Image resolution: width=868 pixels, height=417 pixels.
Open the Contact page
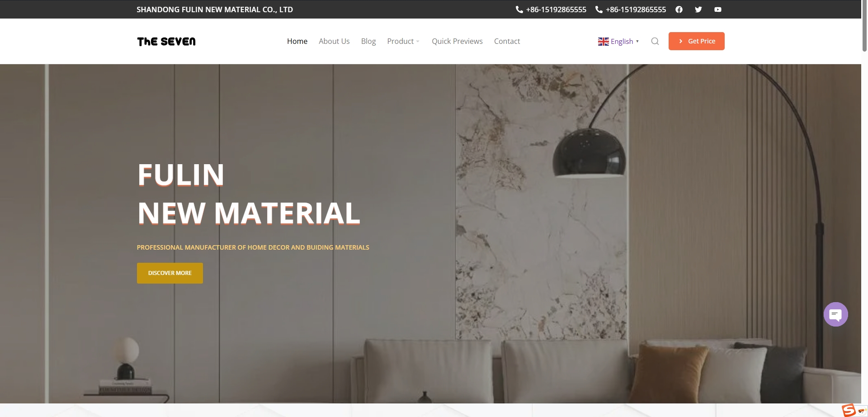(x=507, y=41)
